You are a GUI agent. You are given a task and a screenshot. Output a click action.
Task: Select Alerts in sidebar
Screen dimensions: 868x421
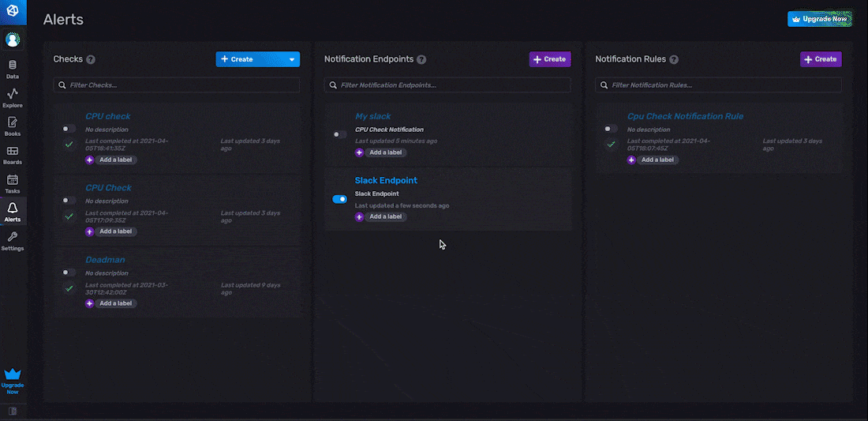12,212
